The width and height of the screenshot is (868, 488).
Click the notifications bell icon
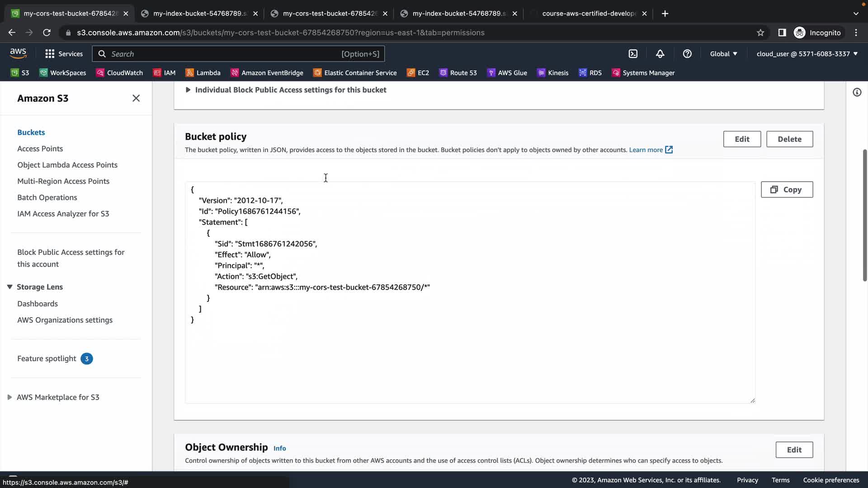(660, 54)
